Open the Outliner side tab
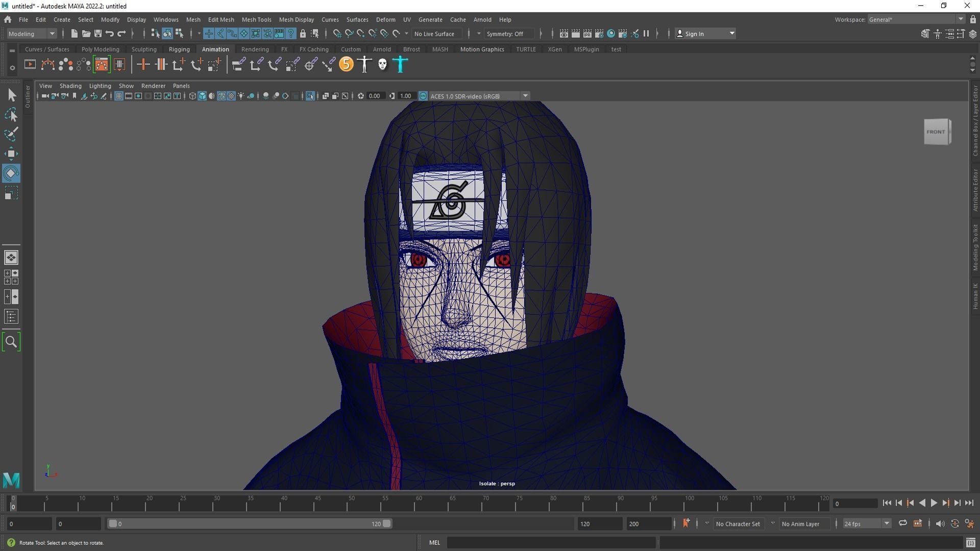980x551 pixels. [x=28, y=96]
